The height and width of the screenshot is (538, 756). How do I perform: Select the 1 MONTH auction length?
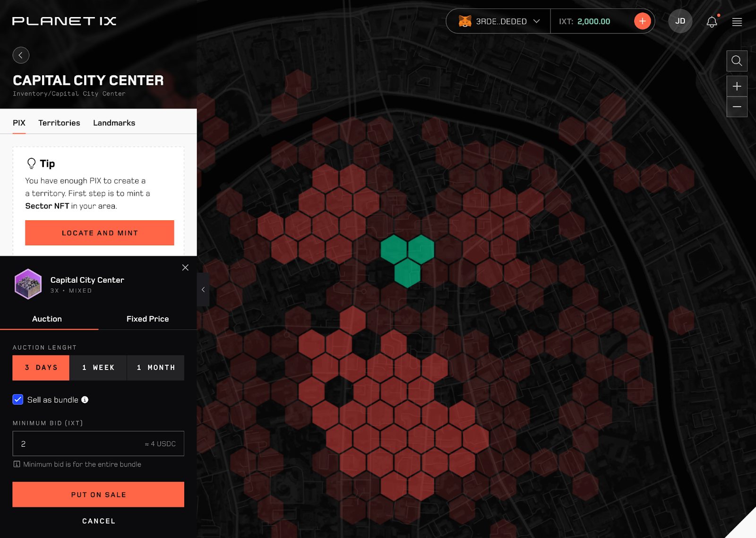pyautogui.click(x=155, y=367)
